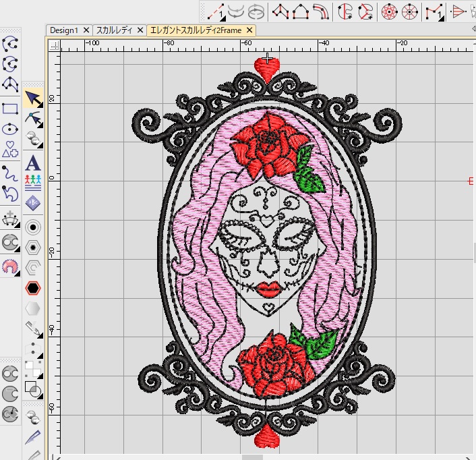Click the grey combined circles plus tool
Image resolution: width=476 pixels, height=460 pixels.
pos(10,374)
